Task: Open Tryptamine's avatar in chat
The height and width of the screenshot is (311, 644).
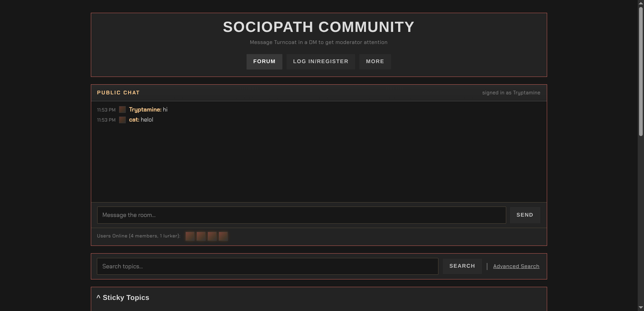Action: click(122, 109)
